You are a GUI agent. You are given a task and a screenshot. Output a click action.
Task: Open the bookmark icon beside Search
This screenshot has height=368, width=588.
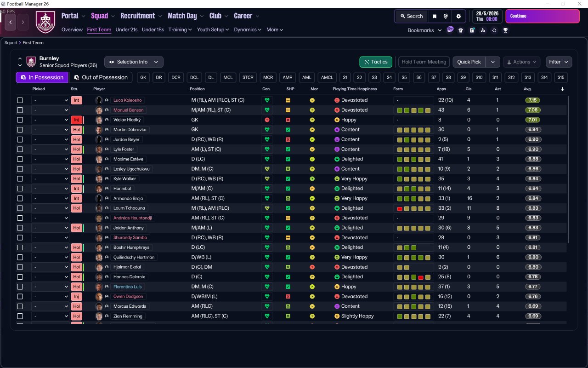click(x=435, y=16)
